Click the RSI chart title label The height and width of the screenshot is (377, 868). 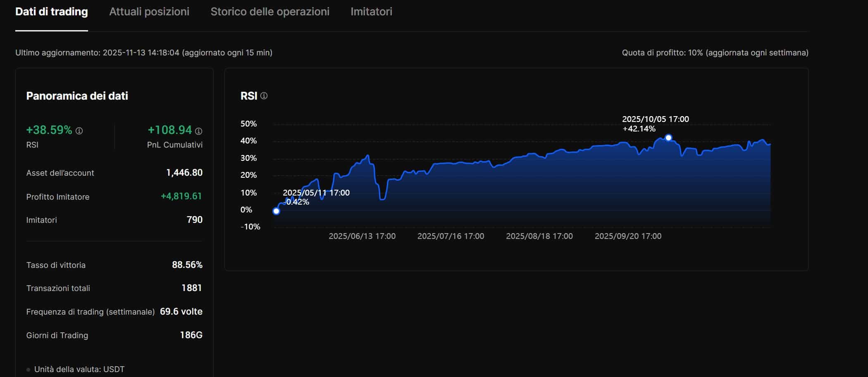click(248, 95)
